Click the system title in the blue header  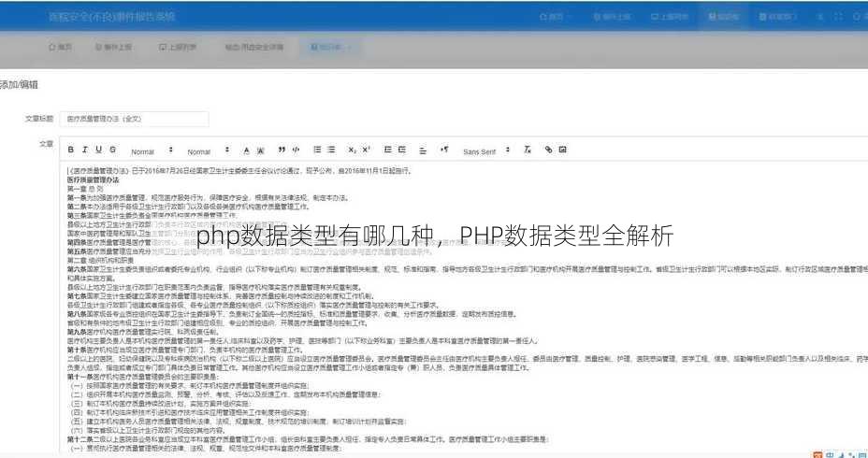pyautogui.click(x=111, y=17)
